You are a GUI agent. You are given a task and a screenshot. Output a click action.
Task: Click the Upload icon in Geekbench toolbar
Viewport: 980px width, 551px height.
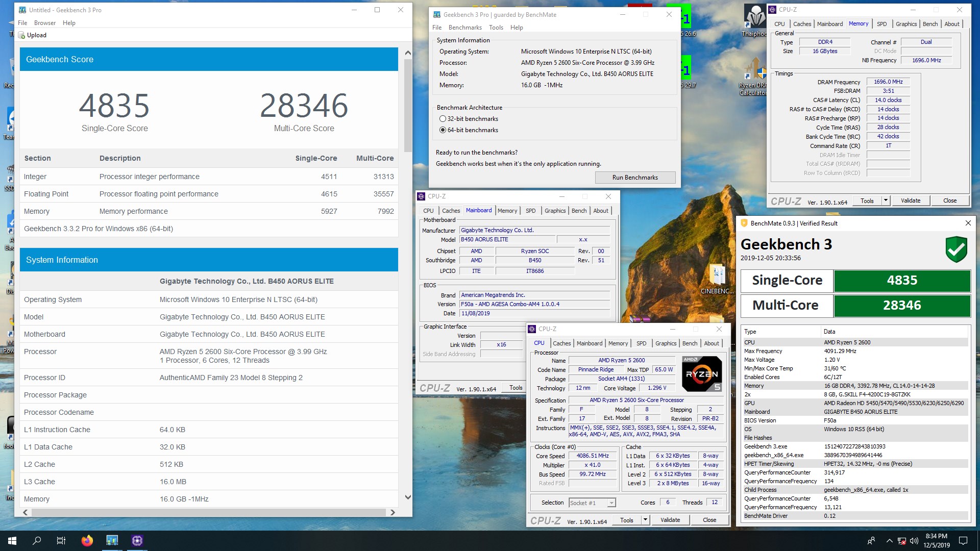click(x=21, y=35)
